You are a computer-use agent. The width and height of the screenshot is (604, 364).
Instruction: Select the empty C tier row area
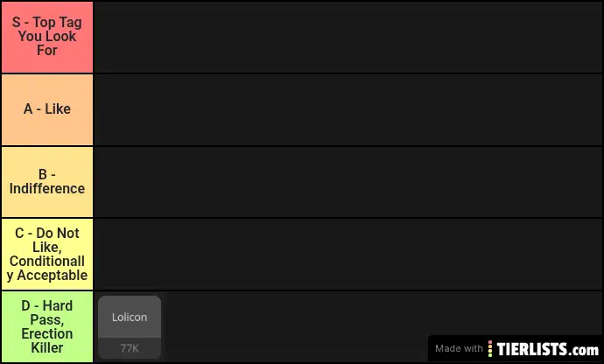pyautogui.click(x=348, y=254)
